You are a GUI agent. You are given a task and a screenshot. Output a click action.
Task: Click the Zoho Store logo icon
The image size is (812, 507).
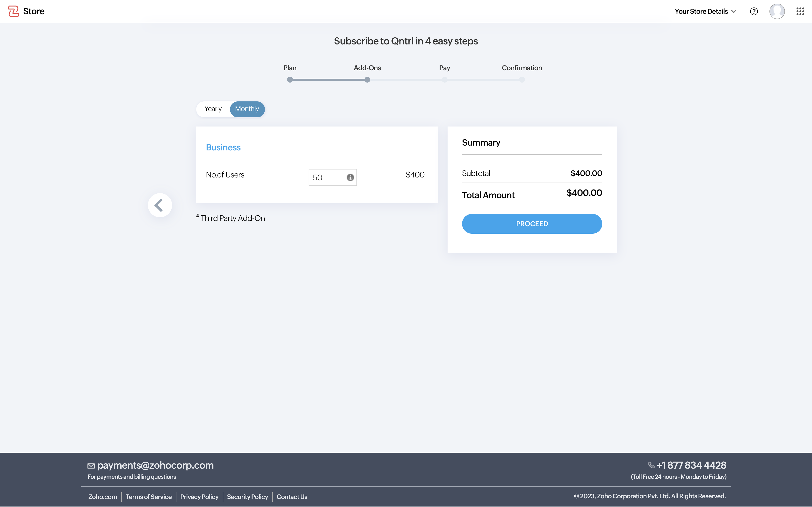[14, 11]
